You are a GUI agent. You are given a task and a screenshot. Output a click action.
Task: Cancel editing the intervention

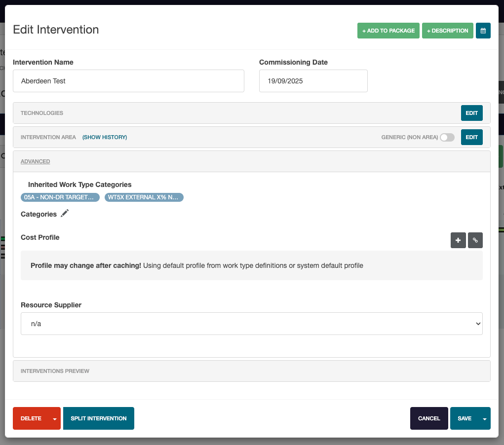pos(428,418)
